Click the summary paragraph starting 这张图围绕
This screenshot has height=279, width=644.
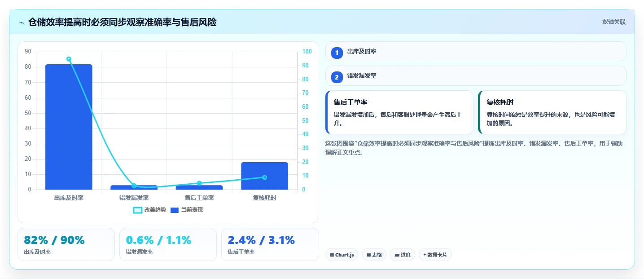tap(473, 148)
